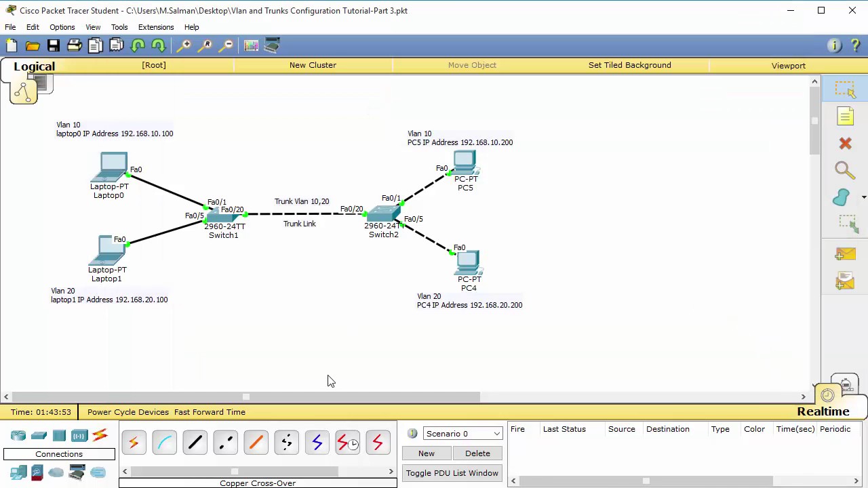The height and width of the screenshot is (488, 868).
Task: Select the Switch2 device
Action: click(x=383, y=215)
